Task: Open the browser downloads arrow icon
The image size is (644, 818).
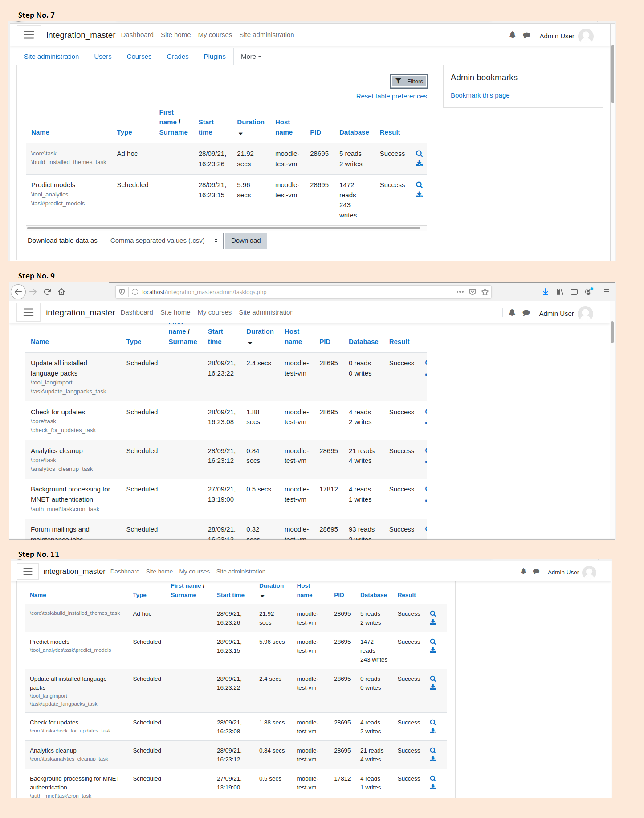Action: 546,292
